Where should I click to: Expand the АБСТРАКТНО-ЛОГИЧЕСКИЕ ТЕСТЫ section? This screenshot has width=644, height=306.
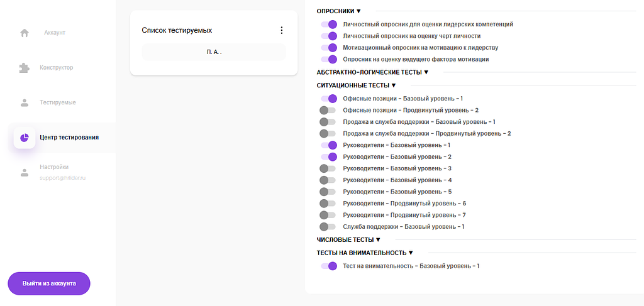tap(372, 72)
